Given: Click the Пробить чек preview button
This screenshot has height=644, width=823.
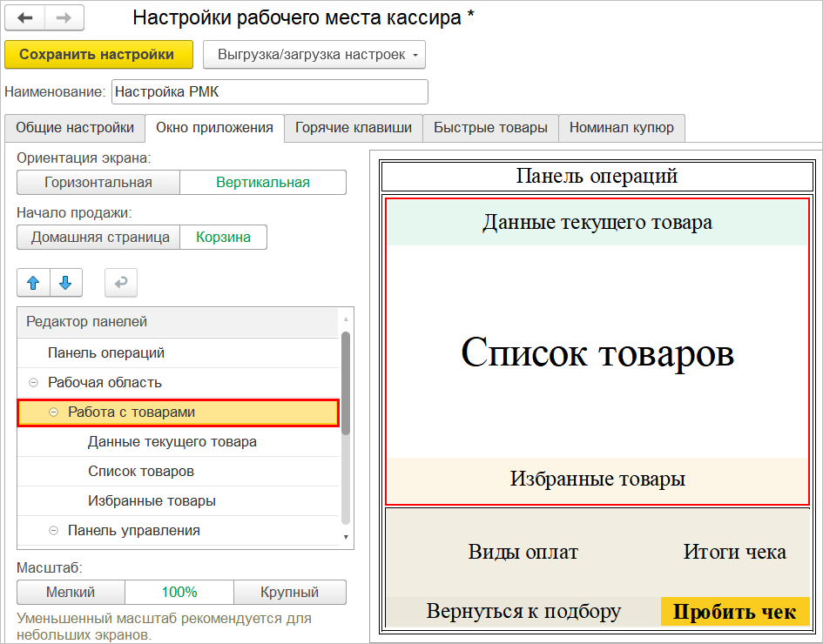Looking at the screenshot, I should pos(734,612).
